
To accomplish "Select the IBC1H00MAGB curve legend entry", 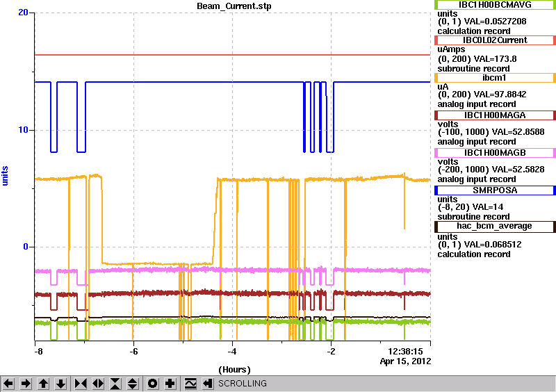I will [x=495, y=153].
